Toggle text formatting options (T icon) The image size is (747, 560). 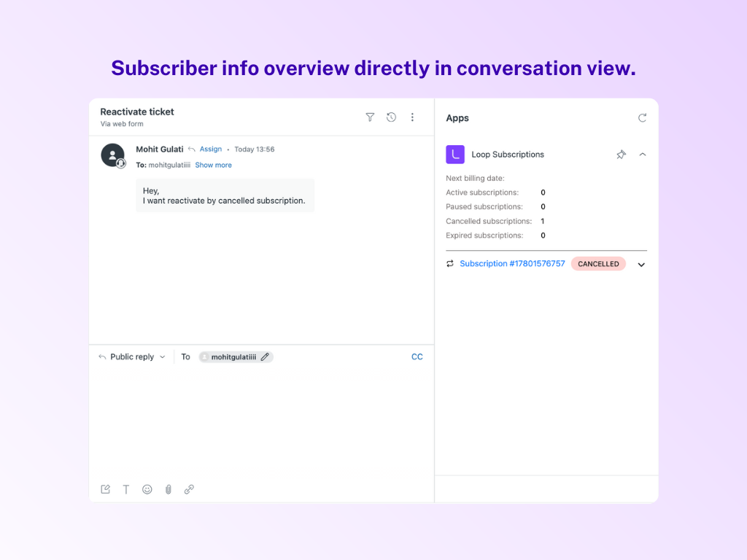click(x=125, y=489)
